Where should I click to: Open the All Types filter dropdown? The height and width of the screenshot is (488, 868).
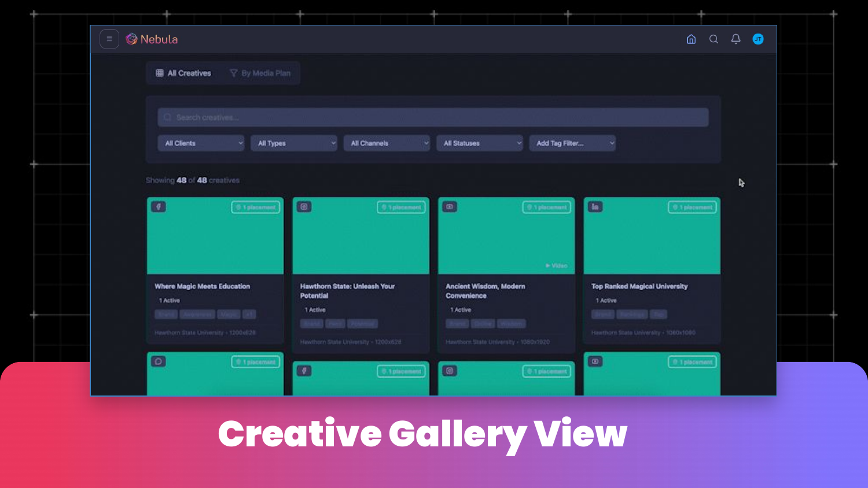pyautogui.click(x=294, y=143)
